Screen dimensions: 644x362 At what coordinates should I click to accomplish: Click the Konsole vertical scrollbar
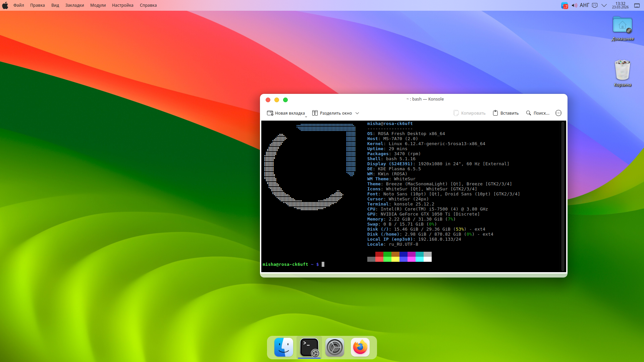(563, 196)
